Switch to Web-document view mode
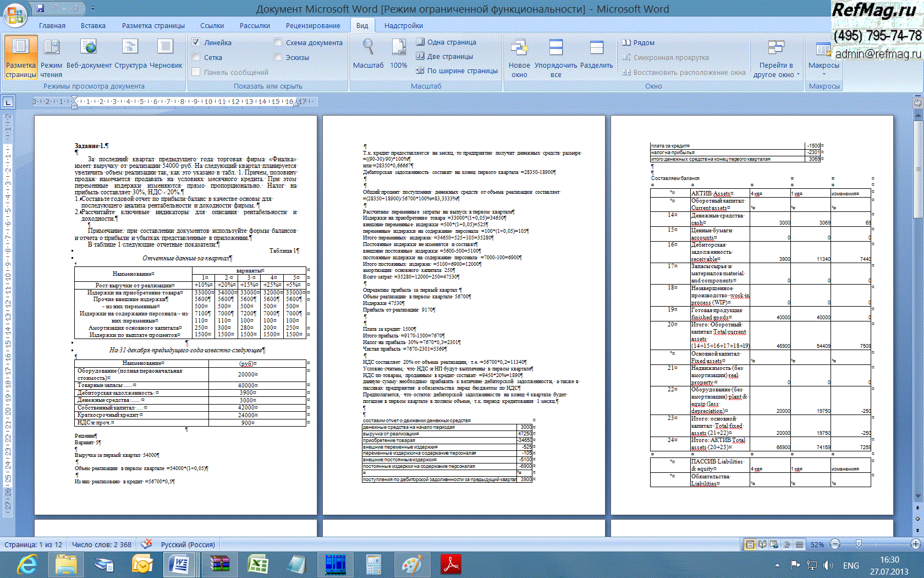924x578 pixels. pos(89,55)
